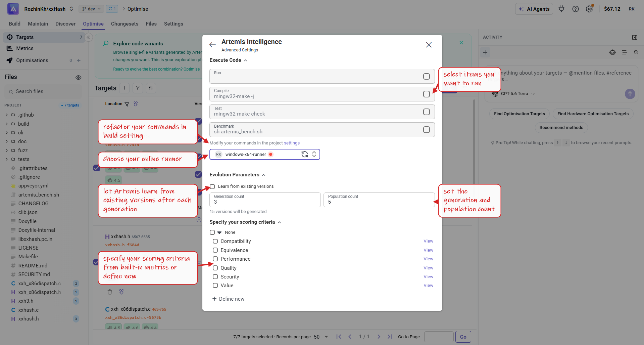Image resolution: width=644 pixels, height=345 pixels.
Task: Toggle the Activity panel layout icon
Action: click(635, 37)
